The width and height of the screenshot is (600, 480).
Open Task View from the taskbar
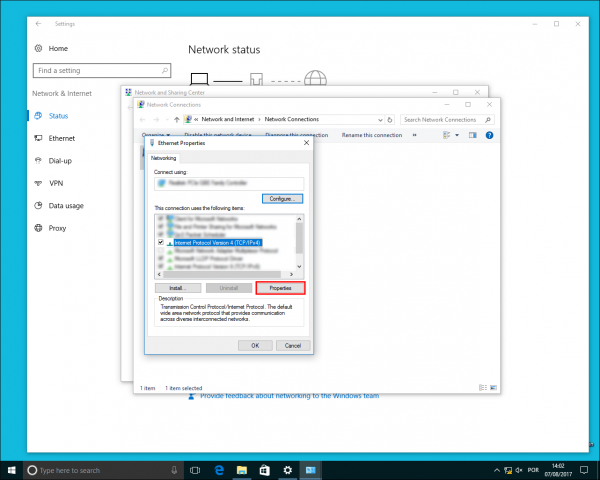click(x=195, y=470)
